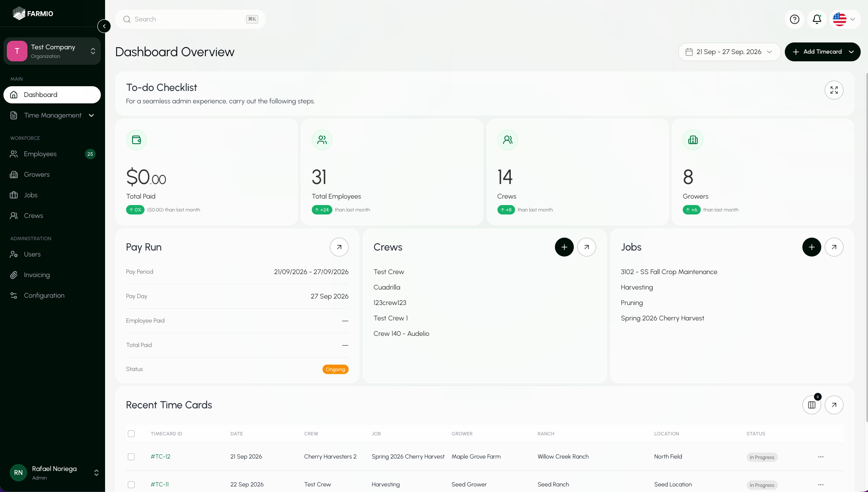Screen dimensions: 868x492
Task: Open the Add Timecard dropdown arrow
Action: [x=851, y=52]
